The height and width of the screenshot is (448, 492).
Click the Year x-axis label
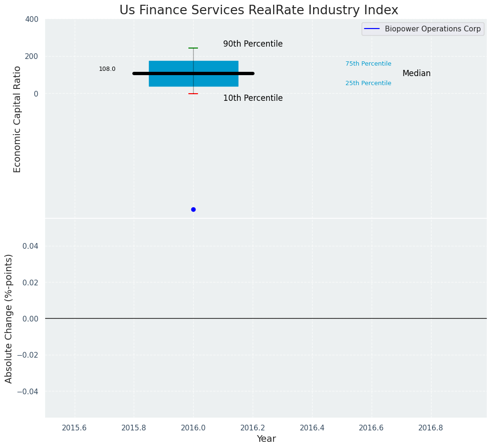click(266, 439)
